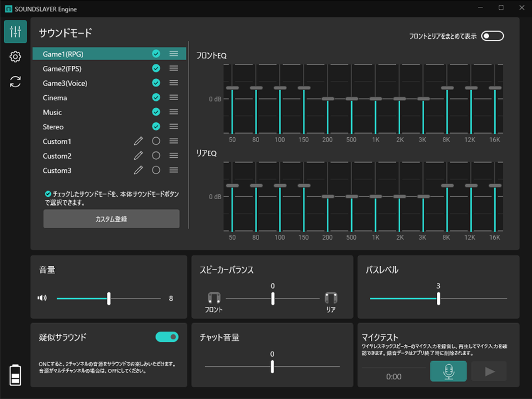Click the sync/refresh icon in the sidebar
Screen dimensions: 532x399
(x=15, y=82)
